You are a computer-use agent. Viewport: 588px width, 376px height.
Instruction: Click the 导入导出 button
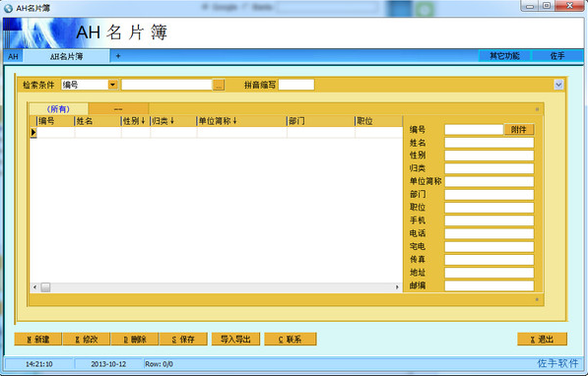point(235,340)
